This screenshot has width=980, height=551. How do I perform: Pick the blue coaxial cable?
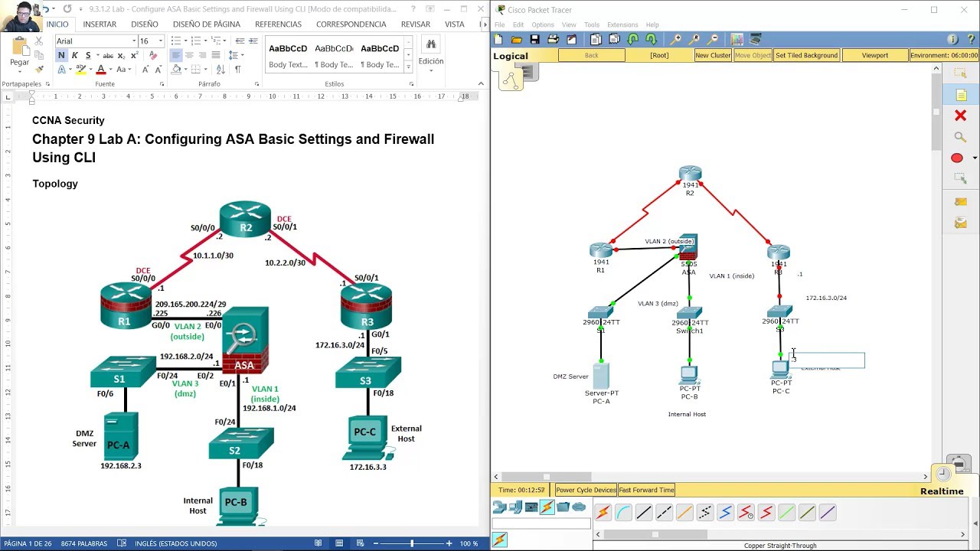[x=725, y=513]
